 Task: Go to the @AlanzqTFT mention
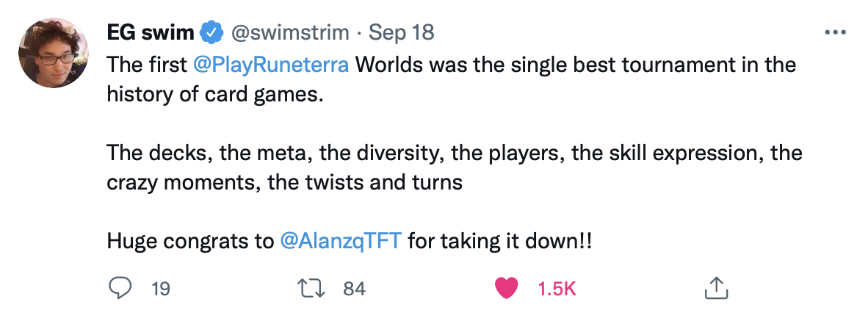point(341,241)
